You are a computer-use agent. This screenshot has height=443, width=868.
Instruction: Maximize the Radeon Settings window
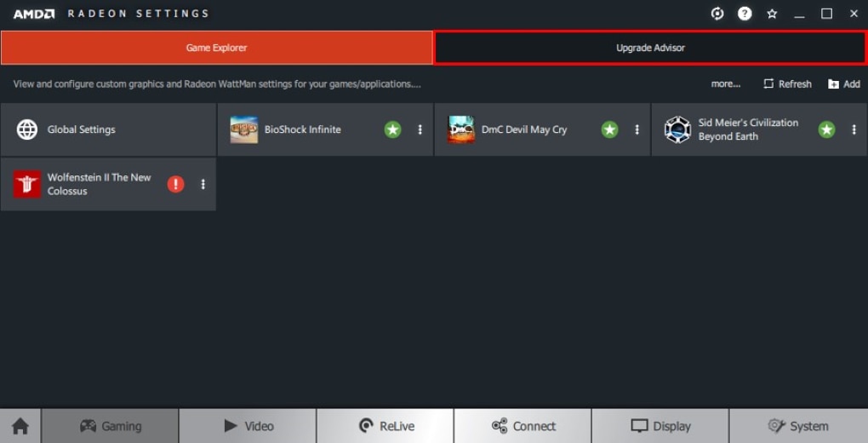point(826,14)
